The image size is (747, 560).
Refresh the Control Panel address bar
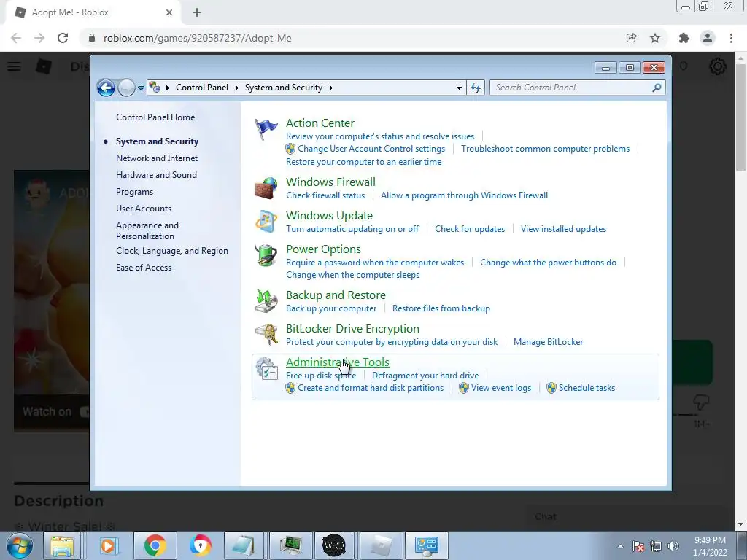pyautogui.click(x=476, y=87)
